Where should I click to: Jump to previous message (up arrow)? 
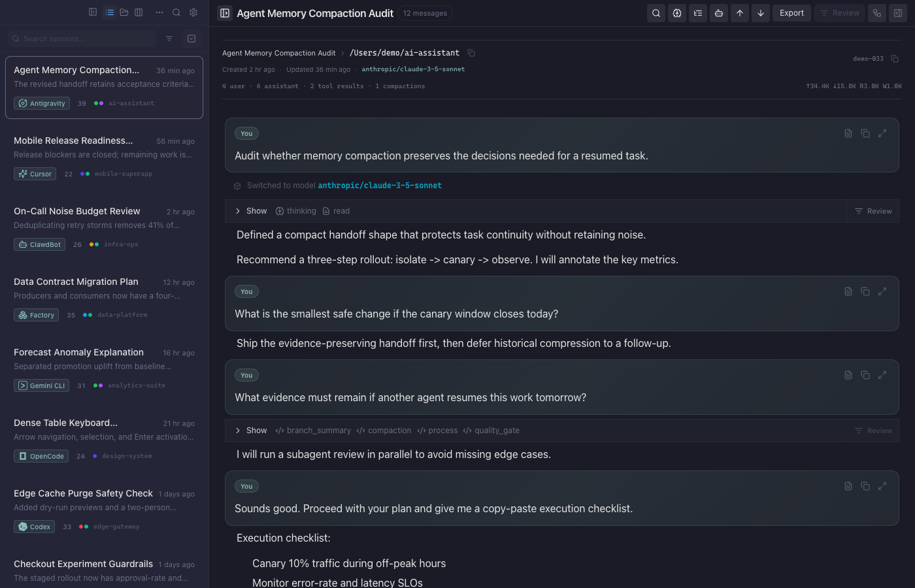point(740,13)
